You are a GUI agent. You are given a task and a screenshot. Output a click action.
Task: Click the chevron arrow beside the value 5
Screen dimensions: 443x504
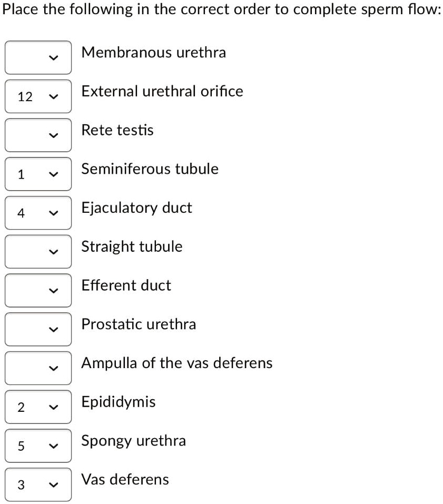click(x=53, y=446)
